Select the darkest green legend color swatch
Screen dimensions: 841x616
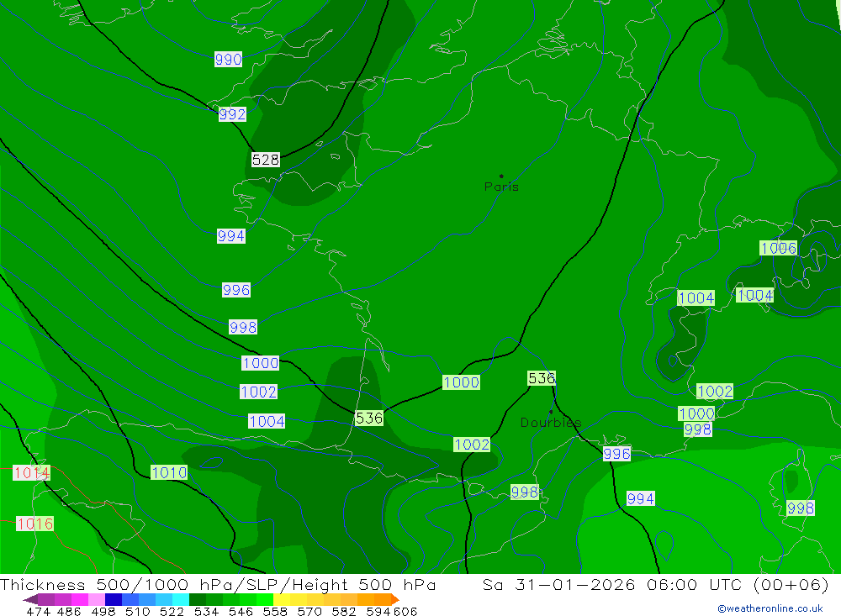coord(198,599)
